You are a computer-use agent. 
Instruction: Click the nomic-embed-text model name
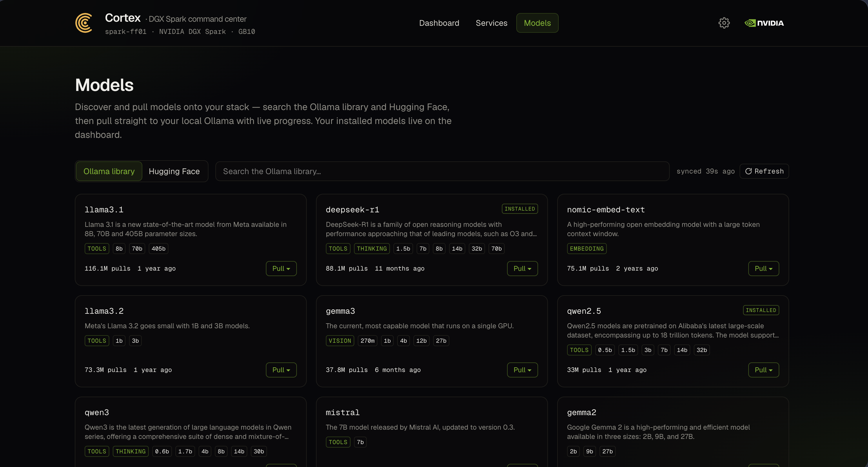[x=606, y=210]
